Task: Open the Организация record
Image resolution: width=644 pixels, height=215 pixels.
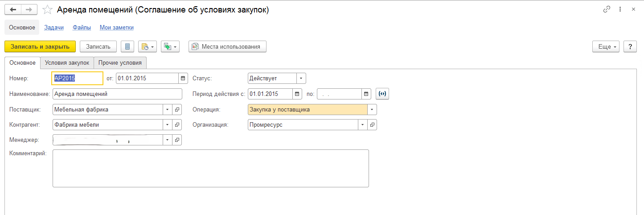Action: pyautogui.click(x=372, y=125)
